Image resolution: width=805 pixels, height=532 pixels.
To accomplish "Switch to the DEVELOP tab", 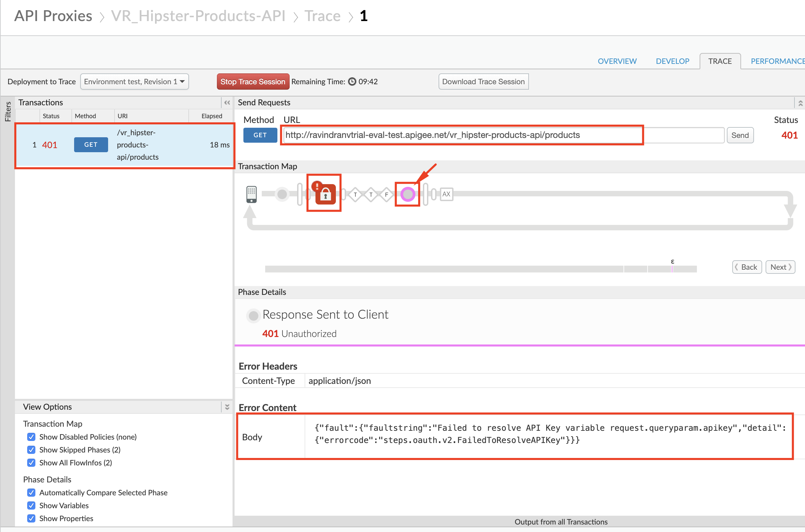I will [672, 61].
